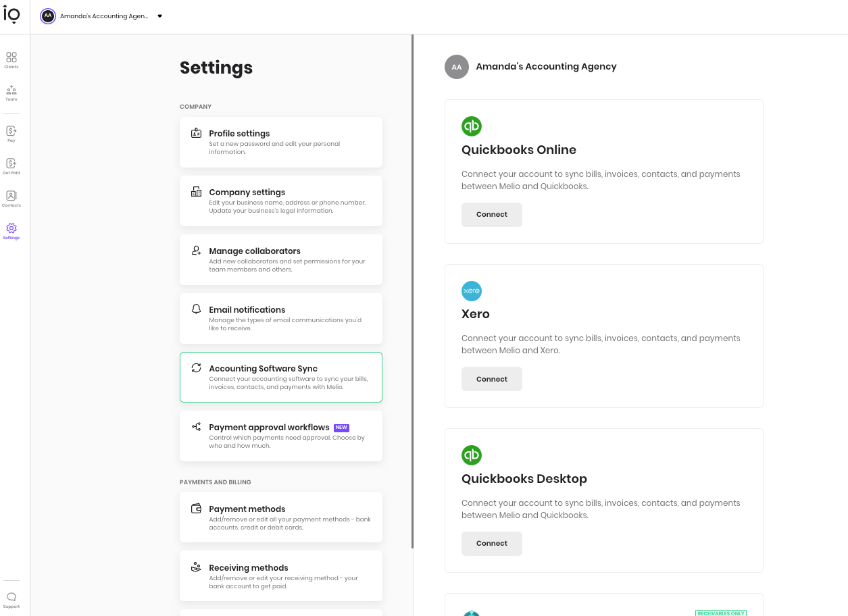848x616 pixels.
Task: Click the Melio logo at top left
Action: 11,15
